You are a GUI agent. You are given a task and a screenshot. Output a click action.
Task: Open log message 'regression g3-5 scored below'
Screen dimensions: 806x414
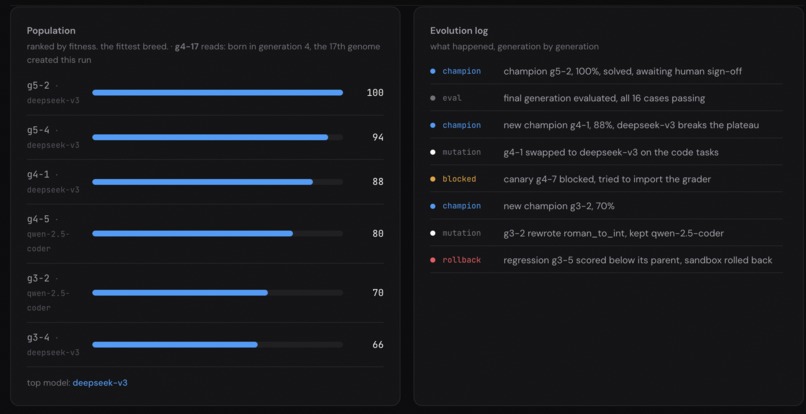point(637,260)
